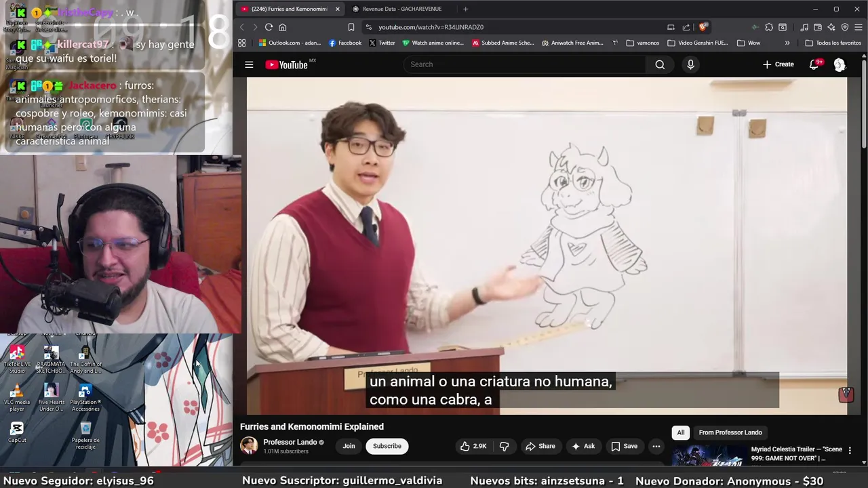Open media control music note icon
The height and width of the screenshot is (488, 868).
(x=804, y=27)
